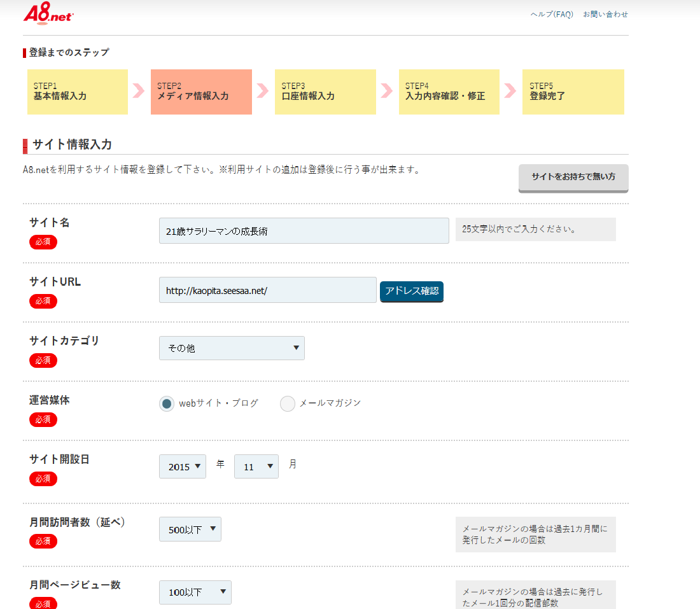700x609 pixels.
Task: Select the メールマガジン radio button
Action: (288, 403)
